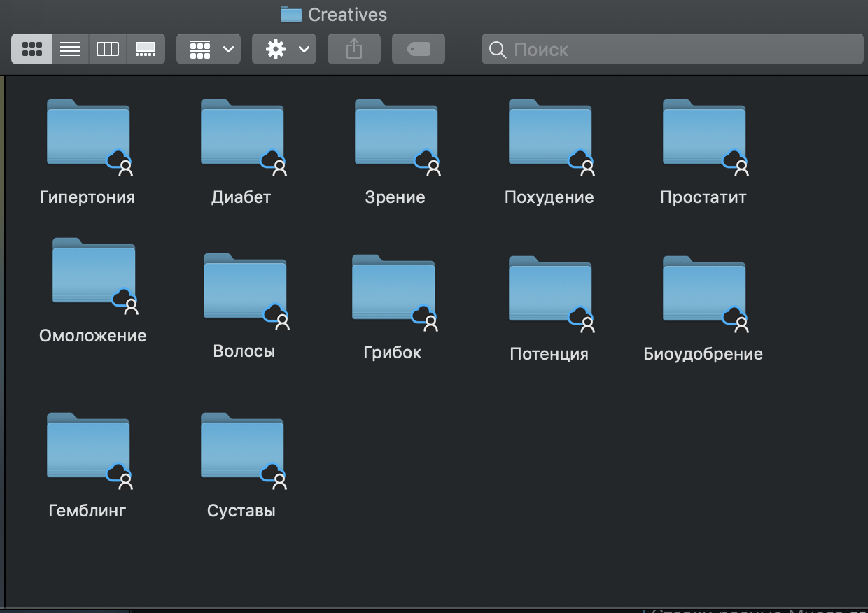This screenshot has height=613, width=868.
Task: Click the Суставы folder name label
Action: click(241, 511)
